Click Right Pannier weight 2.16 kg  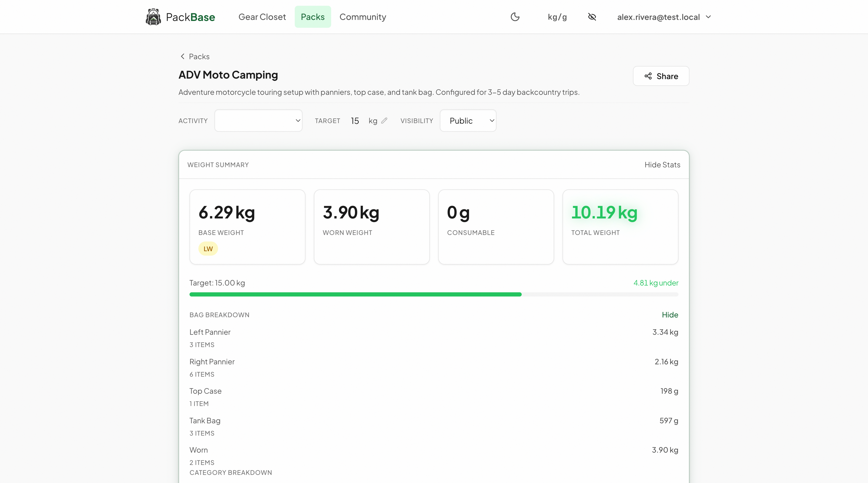pyautogui.click(x=666, y=361)
